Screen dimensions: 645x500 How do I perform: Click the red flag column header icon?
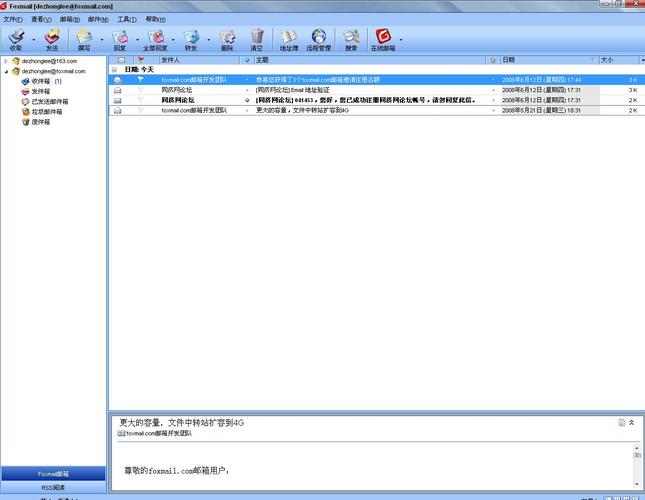(x=141, y=60)
